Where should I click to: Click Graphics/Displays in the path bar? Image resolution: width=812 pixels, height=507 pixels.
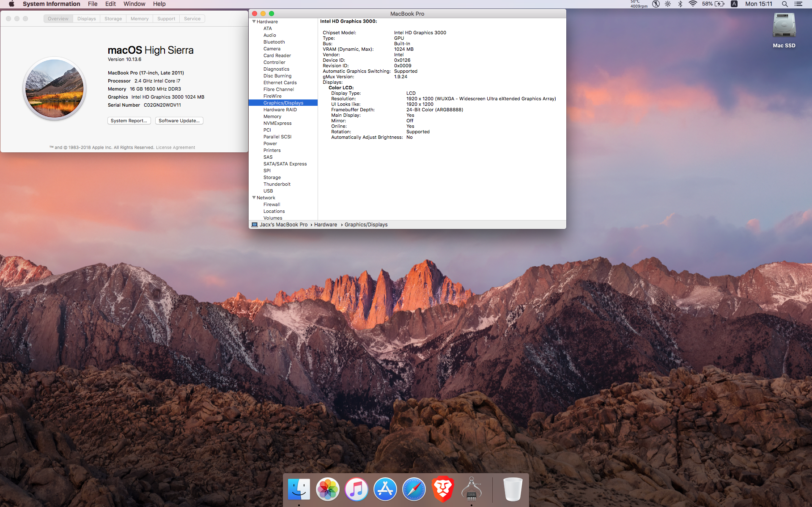click(x=366, y=225)
